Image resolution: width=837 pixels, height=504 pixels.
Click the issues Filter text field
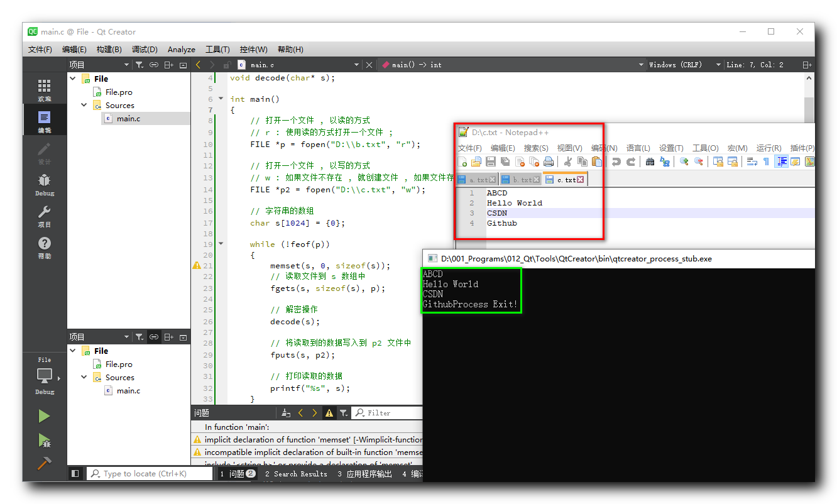coord(387,413)
